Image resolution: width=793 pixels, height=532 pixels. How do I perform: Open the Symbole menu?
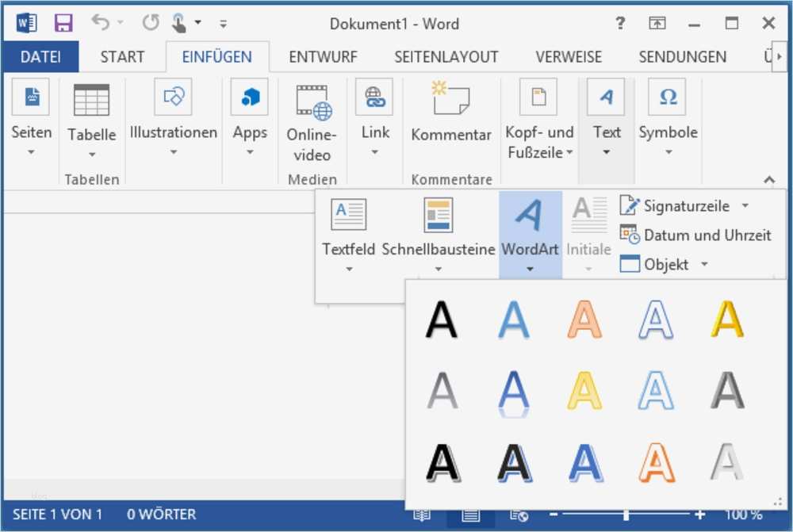[668, 118]
